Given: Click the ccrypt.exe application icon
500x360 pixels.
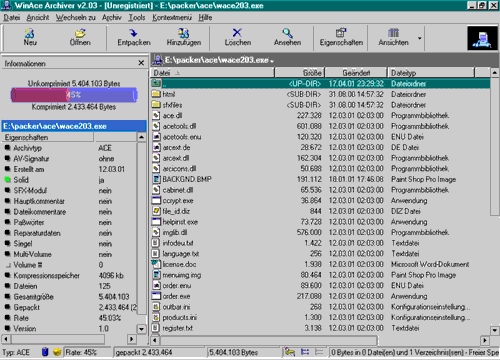Looking at the screenshot, I should [x=156, y=200].
